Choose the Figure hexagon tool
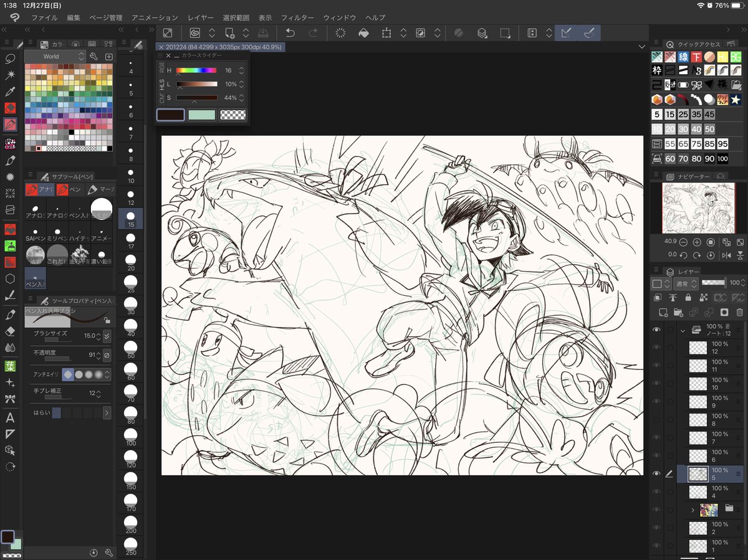The width and height of the screenshot is (748, 560). [x=10, y=278]
